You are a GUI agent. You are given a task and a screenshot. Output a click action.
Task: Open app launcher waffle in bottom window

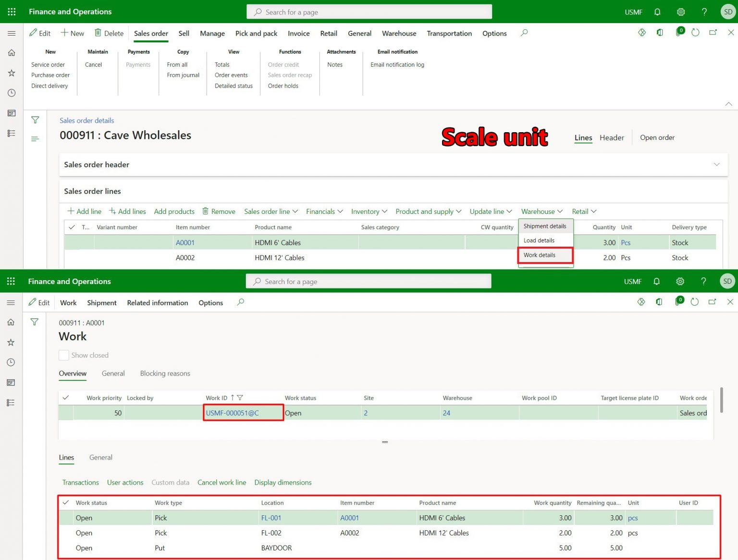click(x=11, y=281)
